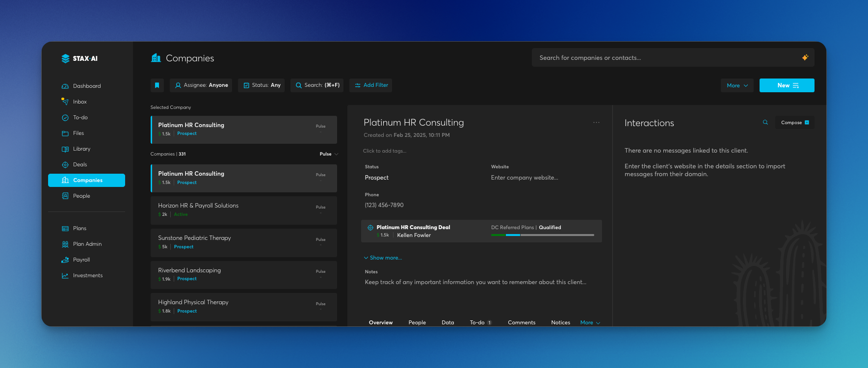
Task: Open the Assignee: Anyone filter
Action: [201, 85]
